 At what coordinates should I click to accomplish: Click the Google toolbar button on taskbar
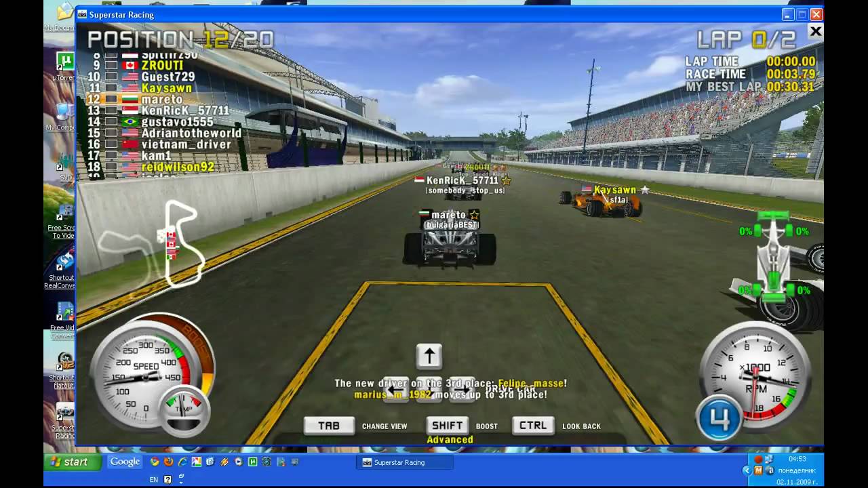(125, 462)
